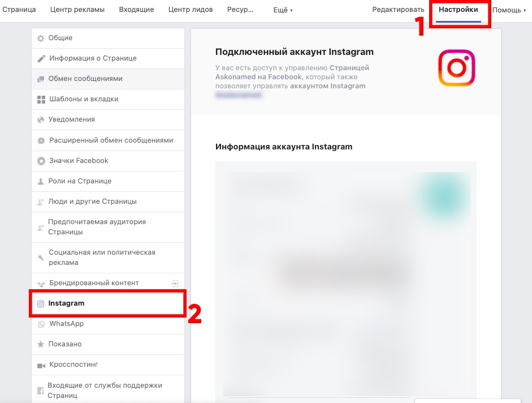Open Обмен сообщениями settings

click(x=108, y=79)
